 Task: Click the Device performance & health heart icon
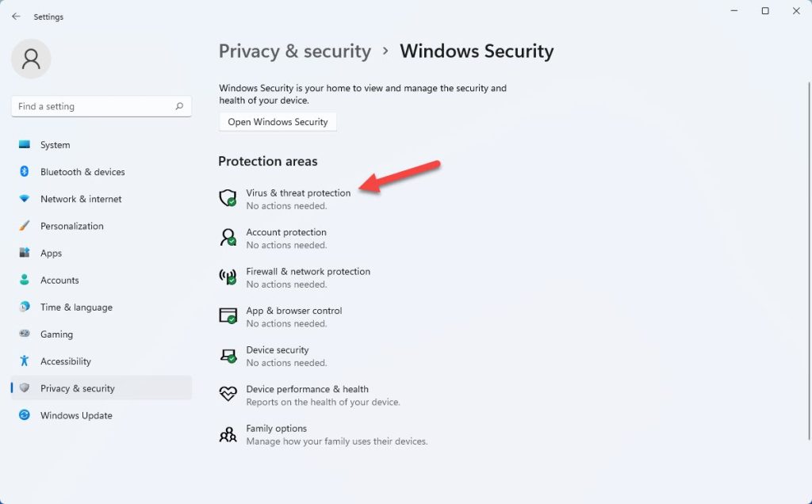[x=228, y=394]
